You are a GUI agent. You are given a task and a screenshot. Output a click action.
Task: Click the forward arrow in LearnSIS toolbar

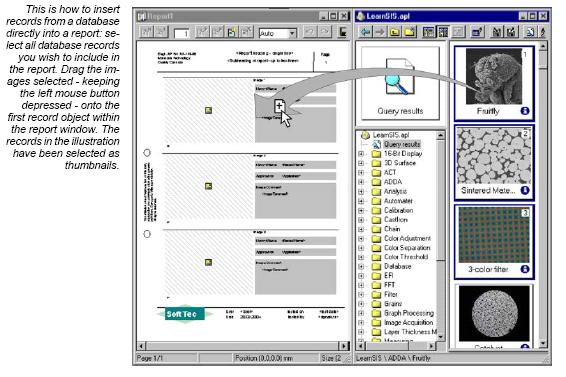(x=380, y=32)
